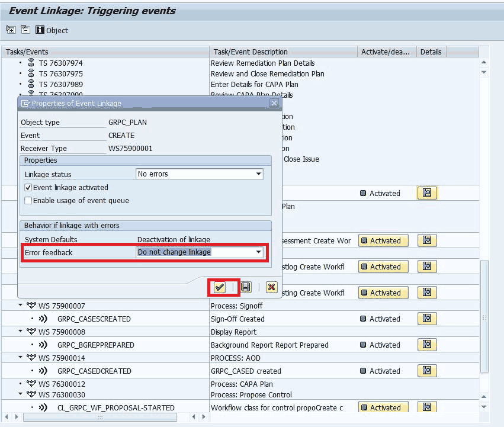Click the GRPC_PLAN object type value
The width and height of the screenshot is (504, 427).
click(x=127, y=122)
